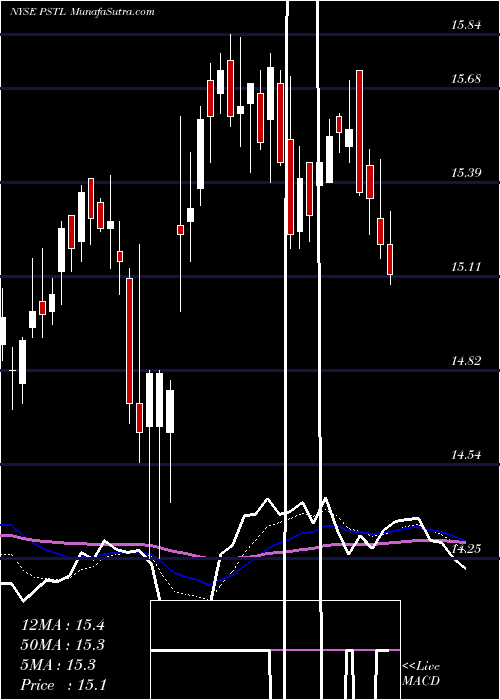500x700 pixels.
Task: Click the 15.68 price axis label
Action: [466, 79]
